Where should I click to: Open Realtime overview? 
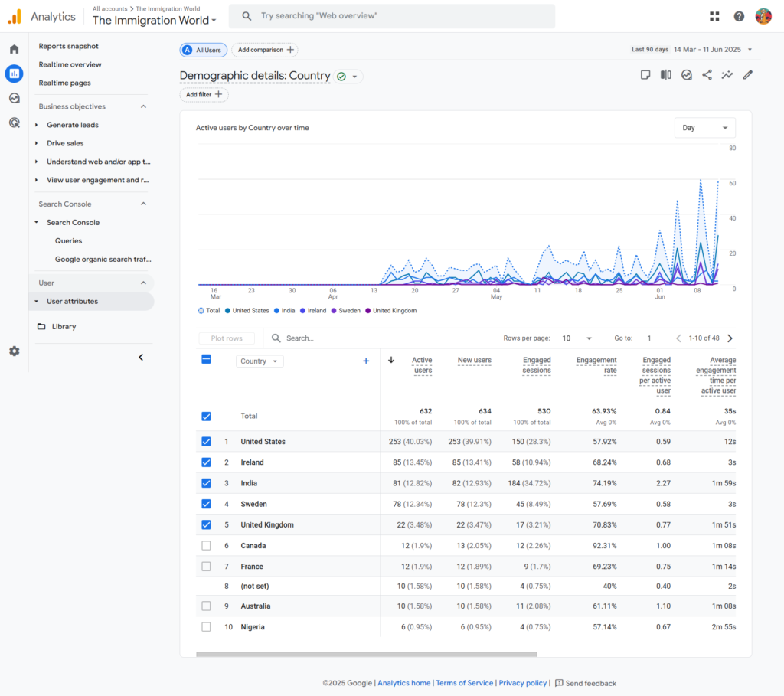[x=70, y=64]
